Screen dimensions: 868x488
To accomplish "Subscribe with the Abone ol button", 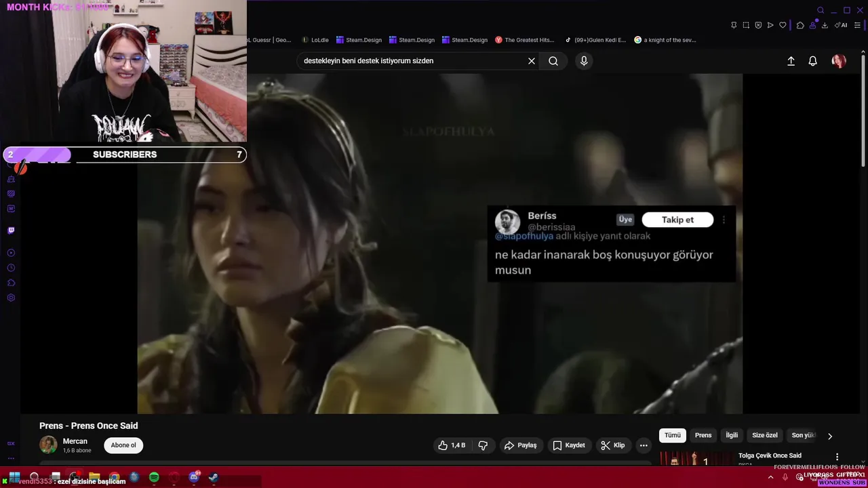I will pyautogui.click(x=123, y=445).
